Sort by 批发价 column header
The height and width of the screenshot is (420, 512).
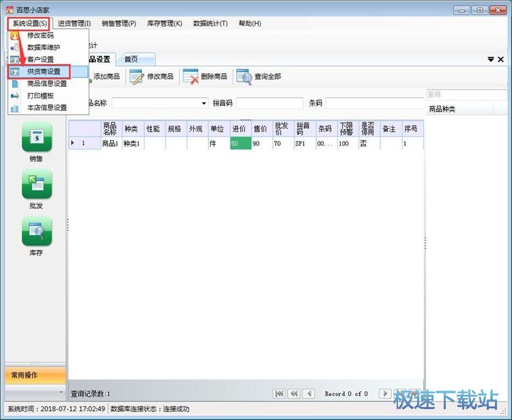pos(283,128)
